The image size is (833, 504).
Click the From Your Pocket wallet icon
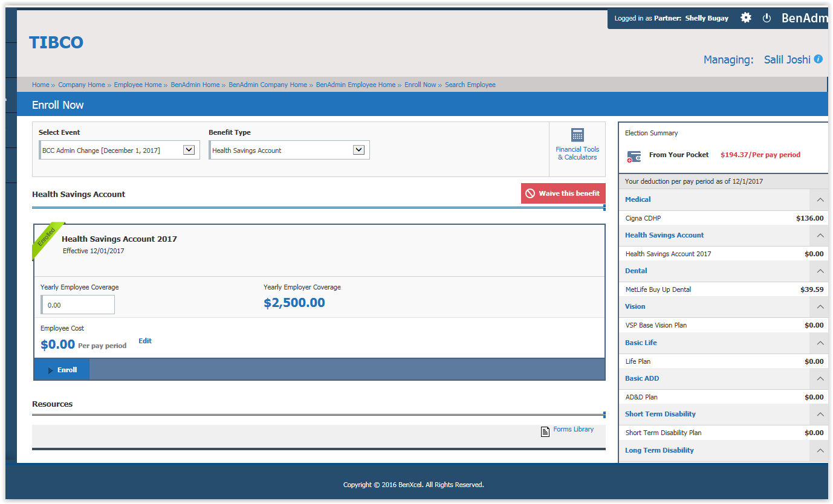[634, 156]
